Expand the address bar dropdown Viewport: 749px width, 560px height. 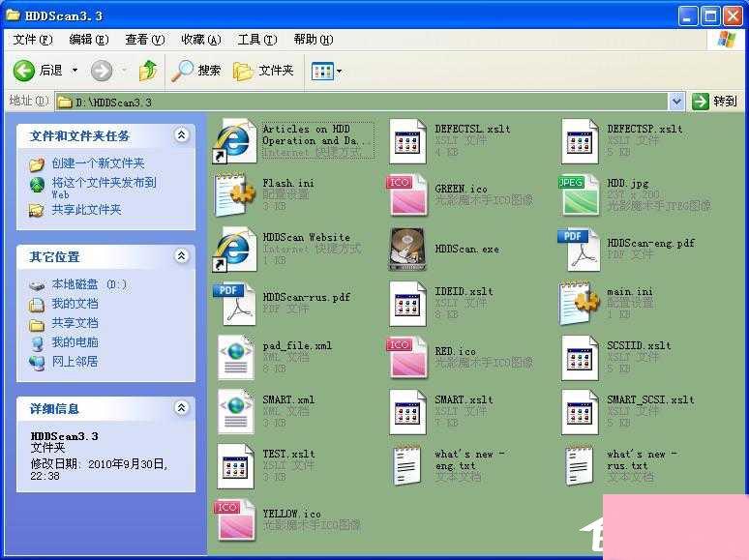(676, 102)
